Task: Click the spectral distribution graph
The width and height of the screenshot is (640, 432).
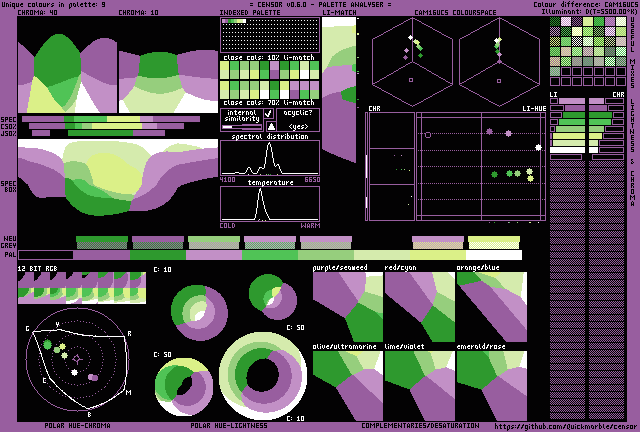Action: 269,158
